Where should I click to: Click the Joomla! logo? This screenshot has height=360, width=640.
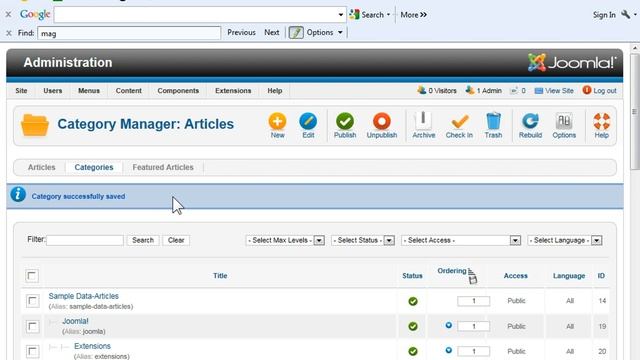pos(571,63)
